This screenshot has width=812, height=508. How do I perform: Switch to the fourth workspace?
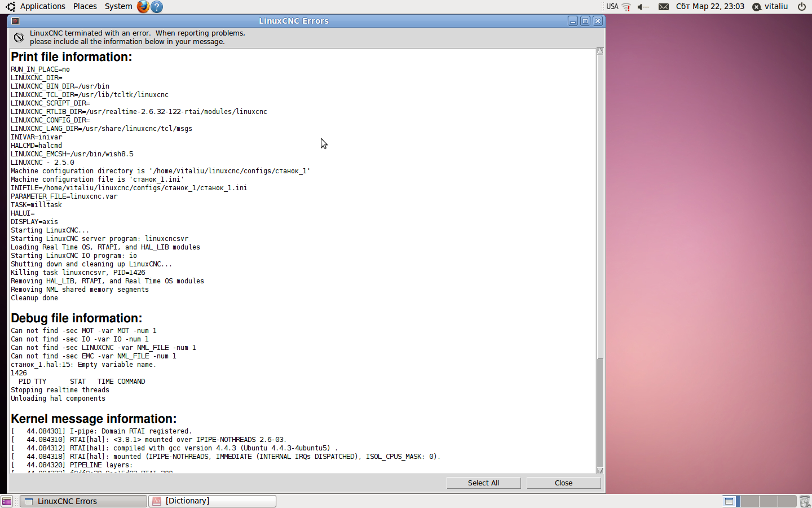click(787, 501)
